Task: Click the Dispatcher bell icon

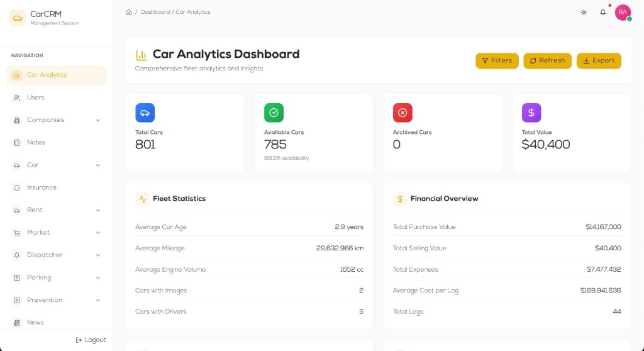Action: pos(17,255)
